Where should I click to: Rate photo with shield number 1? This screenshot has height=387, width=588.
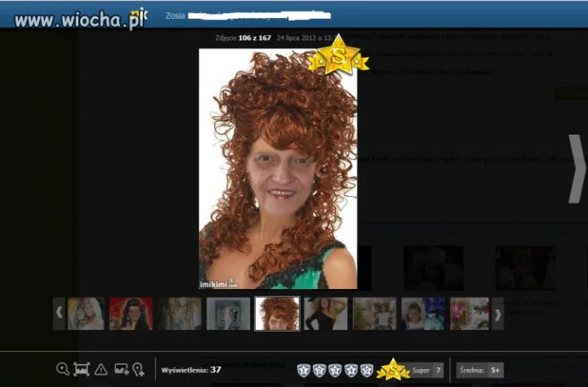coord(303,370)
